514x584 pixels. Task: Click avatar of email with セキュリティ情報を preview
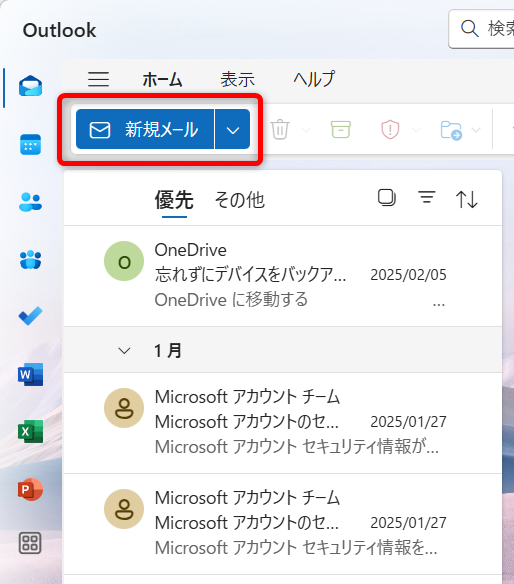coord(124,509)
